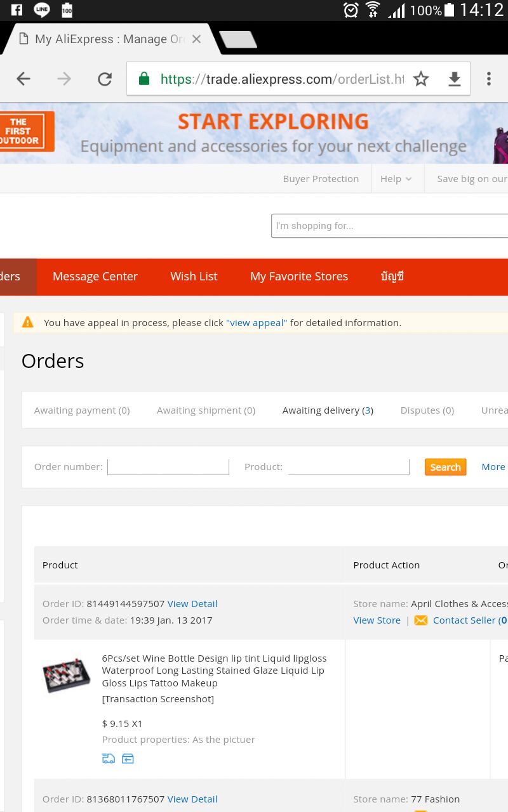Image resolution: width=508 pixels, height=812 pixels.
Task: Click the view appeal link
Action: point(257,323)
